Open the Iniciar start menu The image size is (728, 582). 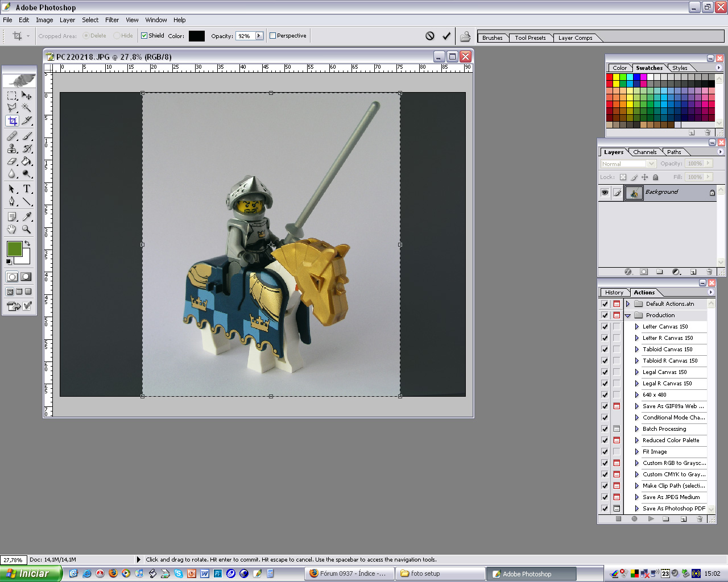click(x=30, y=573)
